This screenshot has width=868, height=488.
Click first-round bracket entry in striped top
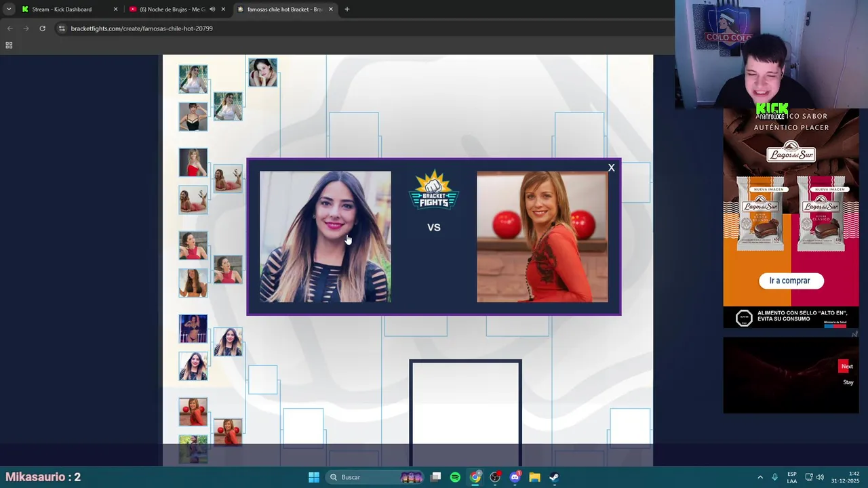point(193,366)
